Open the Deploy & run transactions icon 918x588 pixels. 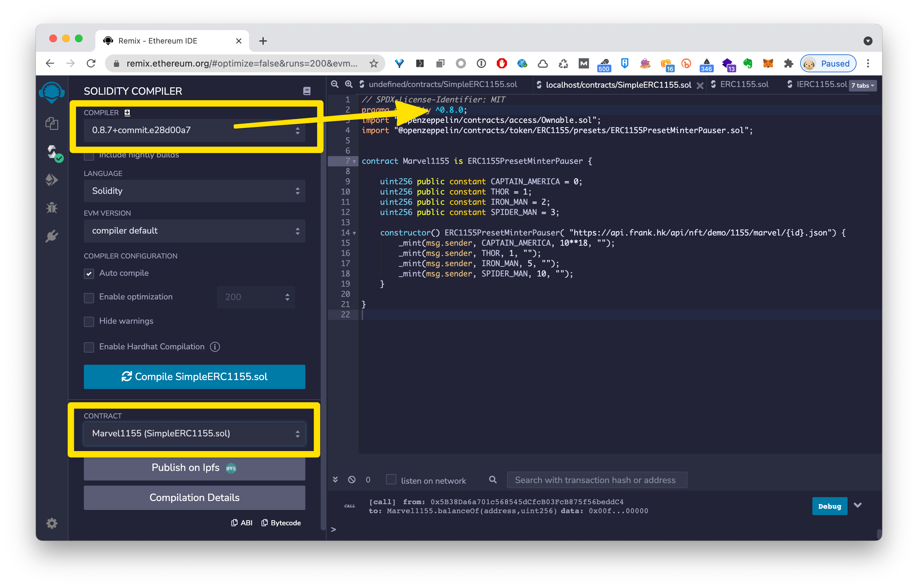click(x=52, y=179)
